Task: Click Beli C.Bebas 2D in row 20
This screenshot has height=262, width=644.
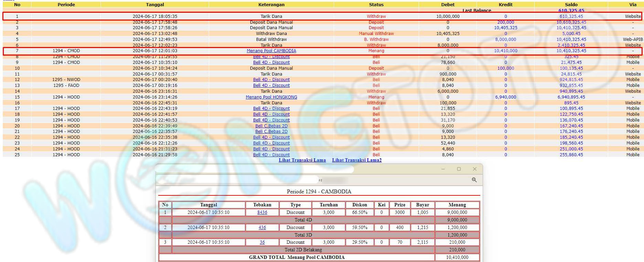Action: click(271, 126)
